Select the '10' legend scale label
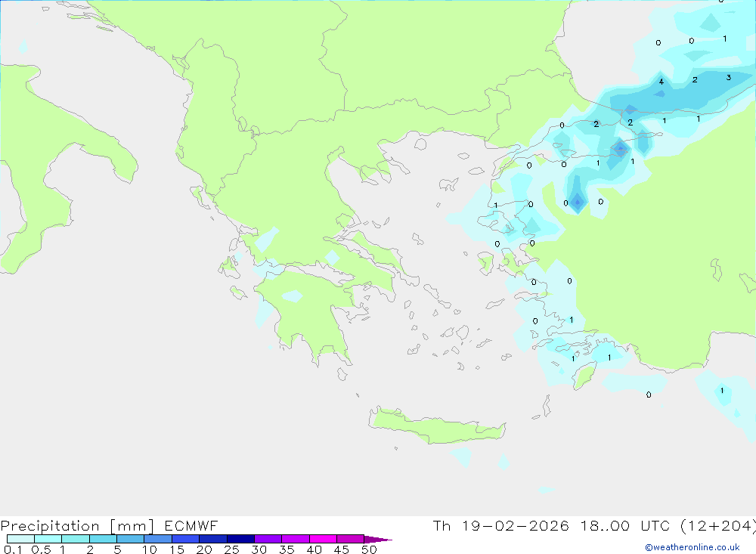The width and height of the screenshot is (756, 554). point(150,549)
